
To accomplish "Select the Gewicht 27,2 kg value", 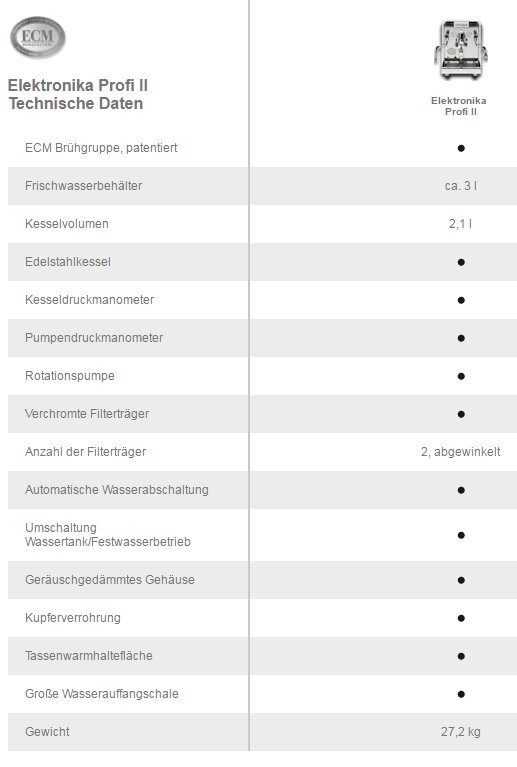I will click(461, 732).
